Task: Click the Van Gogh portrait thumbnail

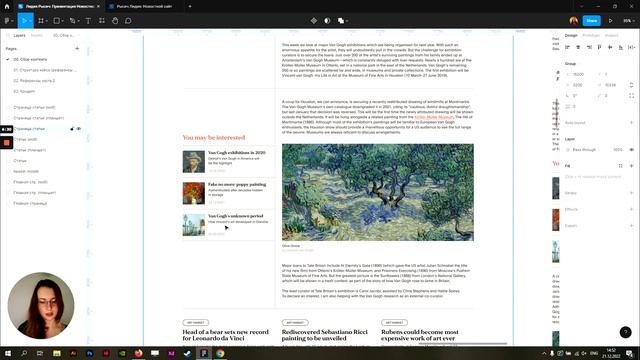Action: click(193, 162)
